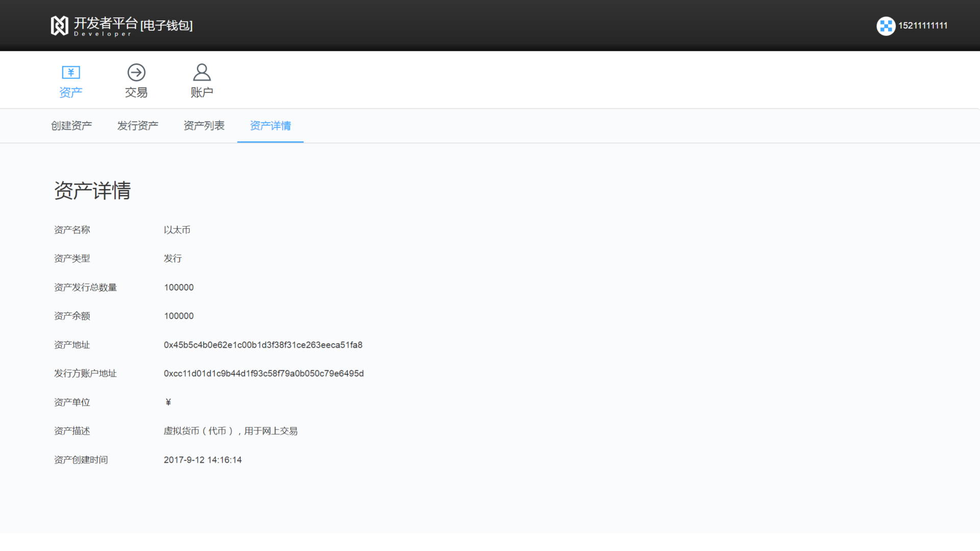Image resolution: width=980 pixels, height=551 pixels.
Task: Switch to the 资产详情 tab
Action: coord(271,126)
